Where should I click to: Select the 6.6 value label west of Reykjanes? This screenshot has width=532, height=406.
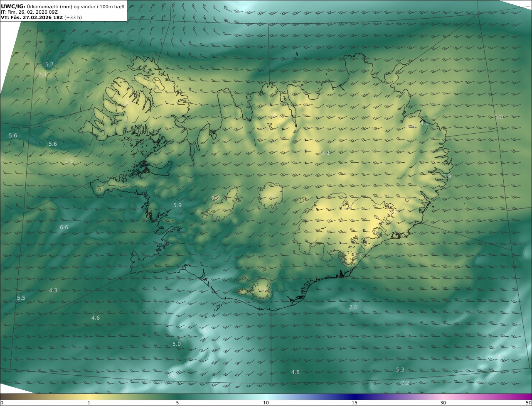coord(64,227)
